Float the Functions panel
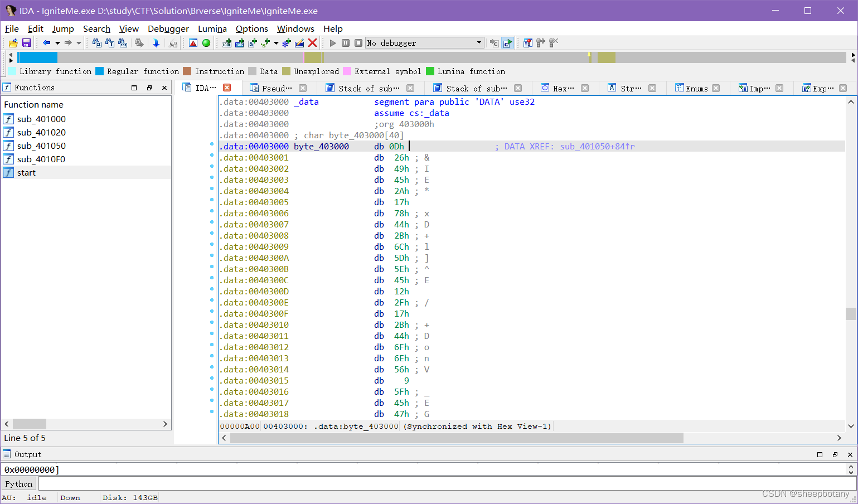This screenshot has height=504, width=858. [x=149, y=88]
